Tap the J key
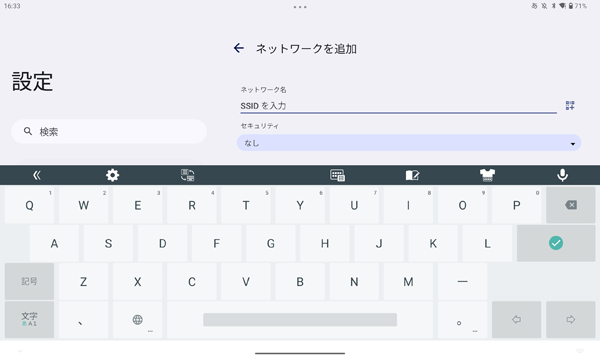600x360 pixels. coord(379,243)
